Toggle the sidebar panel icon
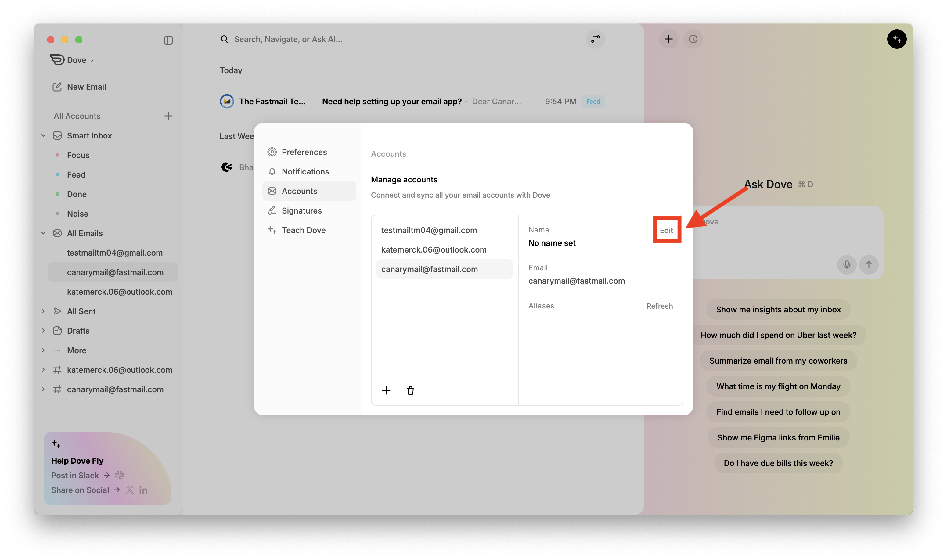 click(x=168, y=40)
